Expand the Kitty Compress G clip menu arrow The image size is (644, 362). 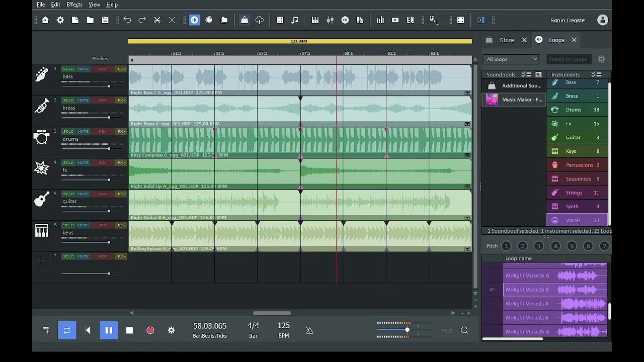tap(467, 155)
